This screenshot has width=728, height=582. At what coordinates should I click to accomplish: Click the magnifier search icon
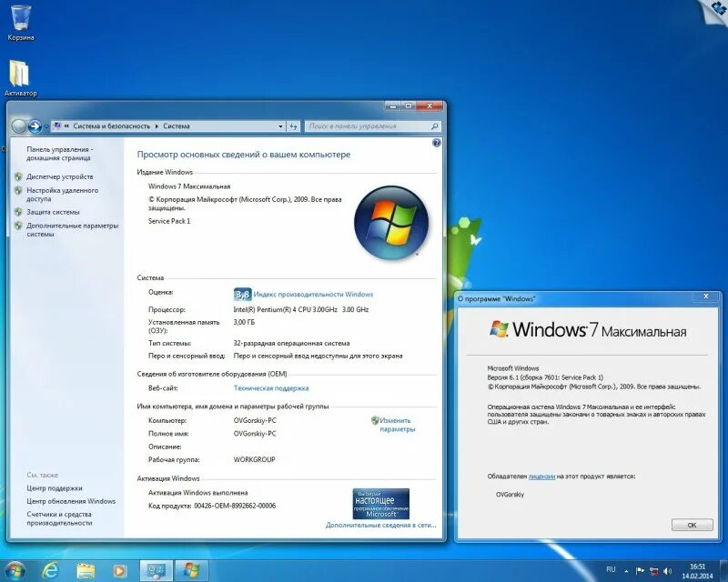click(x=435, y=126)
